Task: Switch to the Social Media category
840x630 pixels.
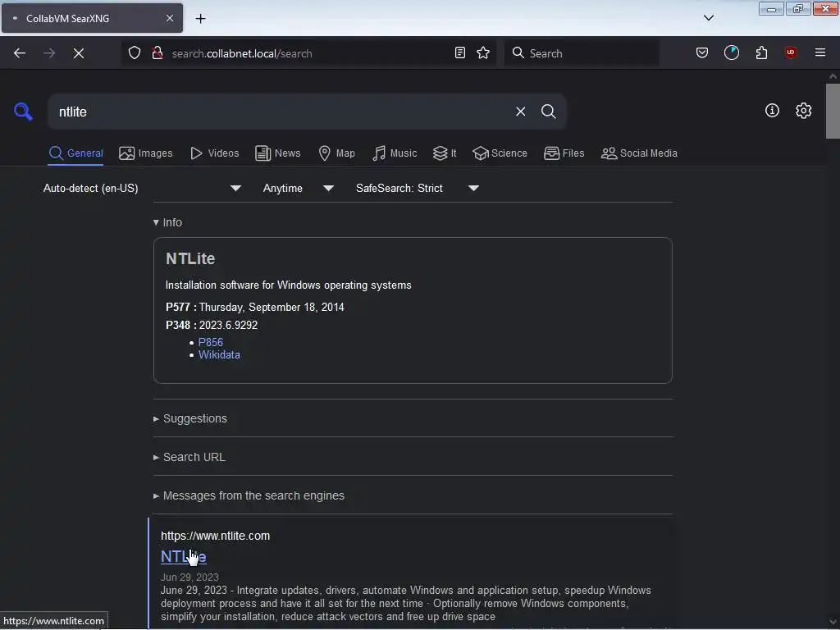Action: pyautogui.click(x=639, y=153)
